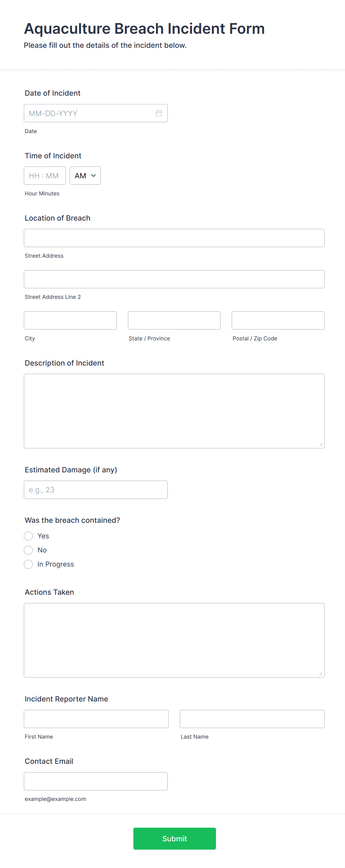Open the date picker calendar icon
The height and width of the screenshot is (868, 345).
(159, 113)
